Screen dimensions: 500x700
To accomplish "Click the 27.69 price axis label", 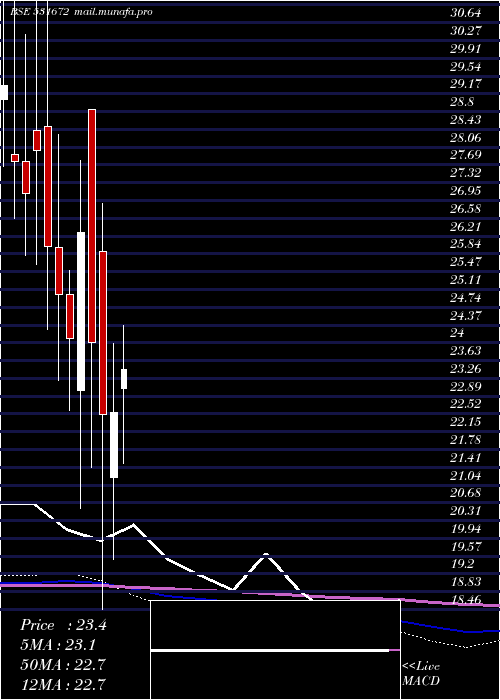I will click(x=466, y=155).
